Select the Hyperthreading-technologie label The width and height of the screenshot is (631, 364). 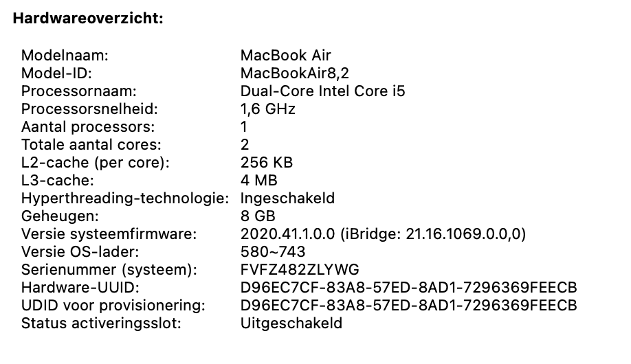pyautogui.click(x=124, y=198)
